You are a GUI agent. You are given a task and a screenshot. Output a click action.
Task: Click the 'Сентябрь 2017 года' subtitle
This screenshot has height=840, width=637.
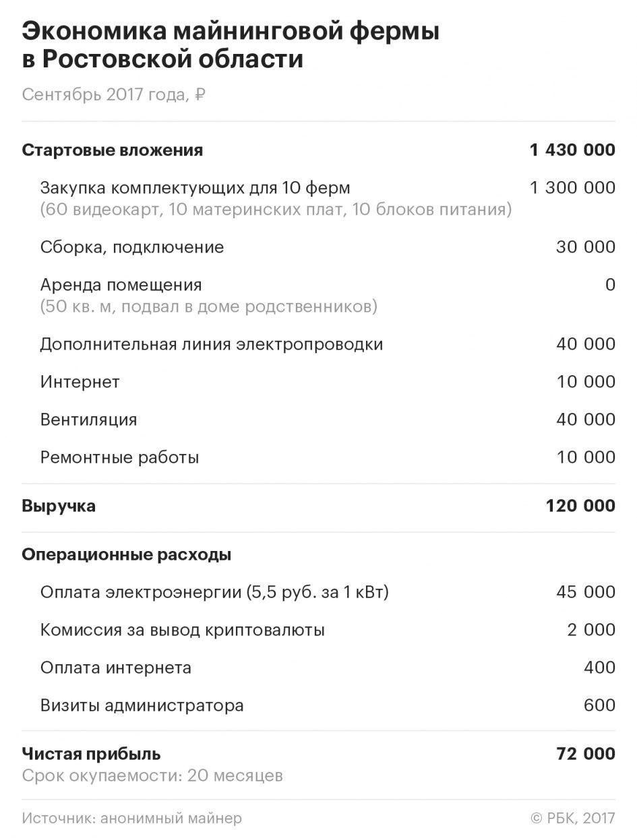coord(113,94)
